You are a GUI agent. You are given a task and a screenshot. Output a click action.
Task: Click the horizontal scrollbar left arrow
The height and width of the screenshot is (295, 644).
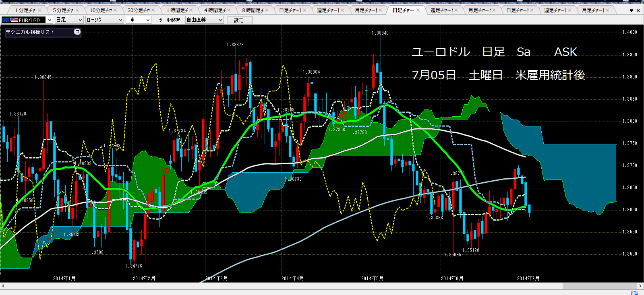(3, 286)
